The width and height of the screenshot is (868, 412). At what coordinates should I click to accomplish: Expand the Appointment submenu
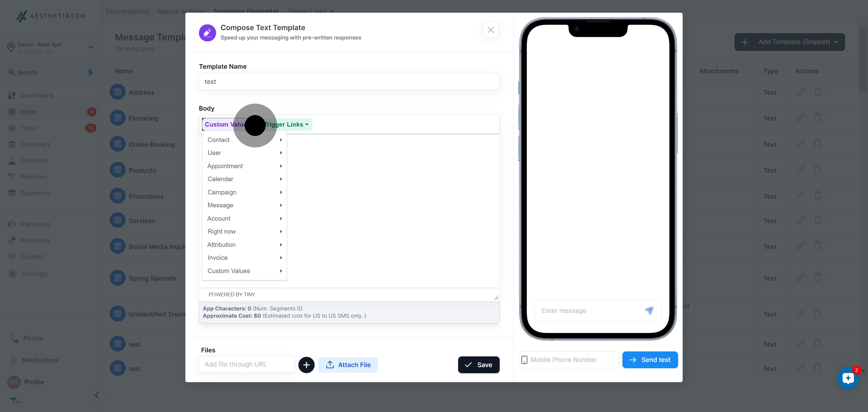(x=244, y=166)
